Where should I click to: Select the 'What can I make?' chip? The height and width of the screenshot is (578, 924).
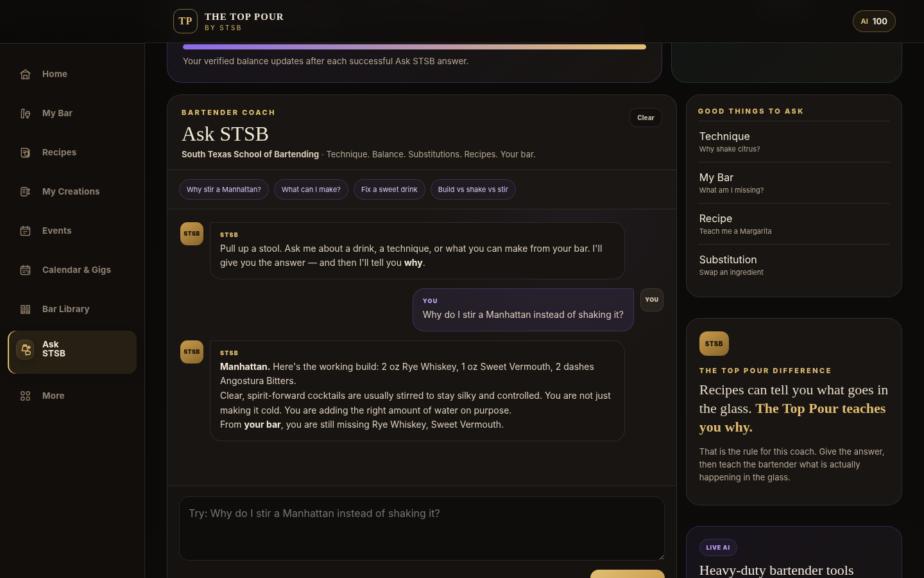coord(311,189)
